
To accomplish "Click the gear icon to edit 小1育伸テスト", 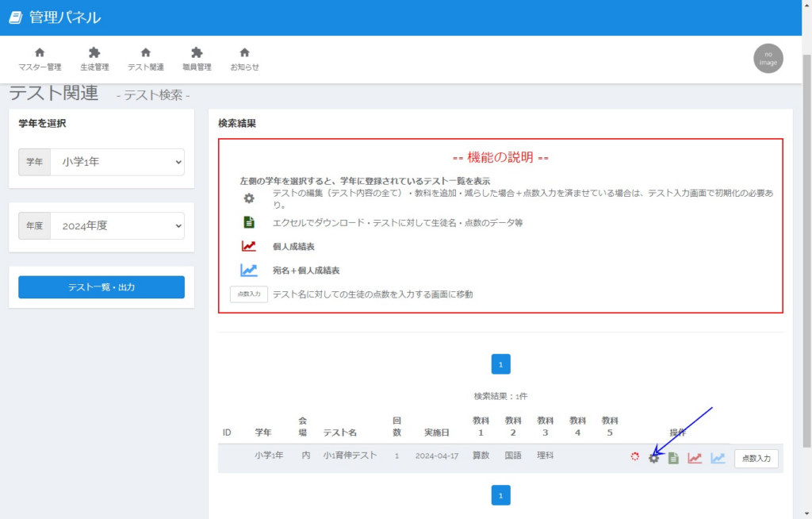I will (x=653, y=458).
